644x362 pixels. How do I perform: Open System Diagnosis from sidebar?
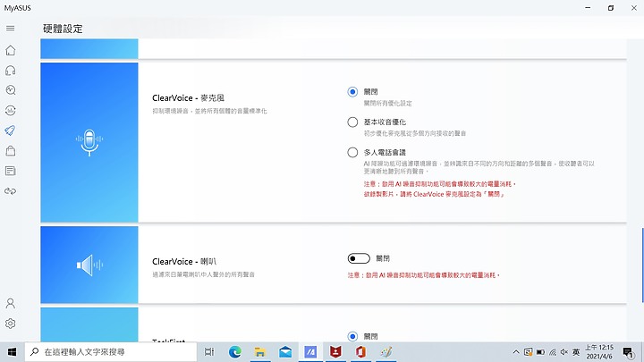click(10, 90)
